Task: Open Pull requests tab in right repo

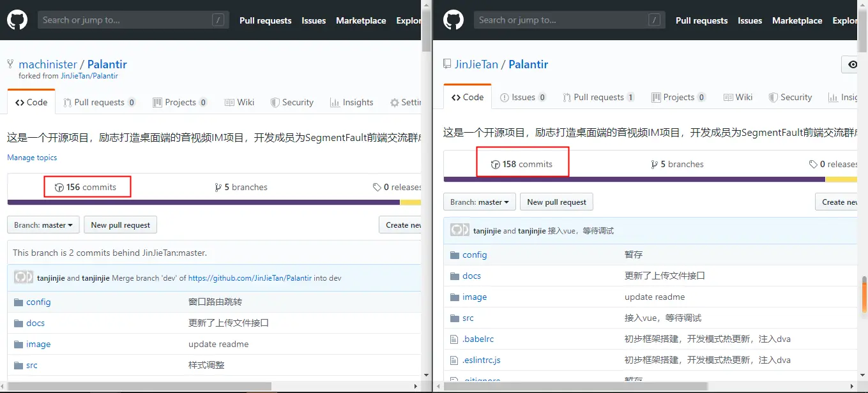Action: 598,97
